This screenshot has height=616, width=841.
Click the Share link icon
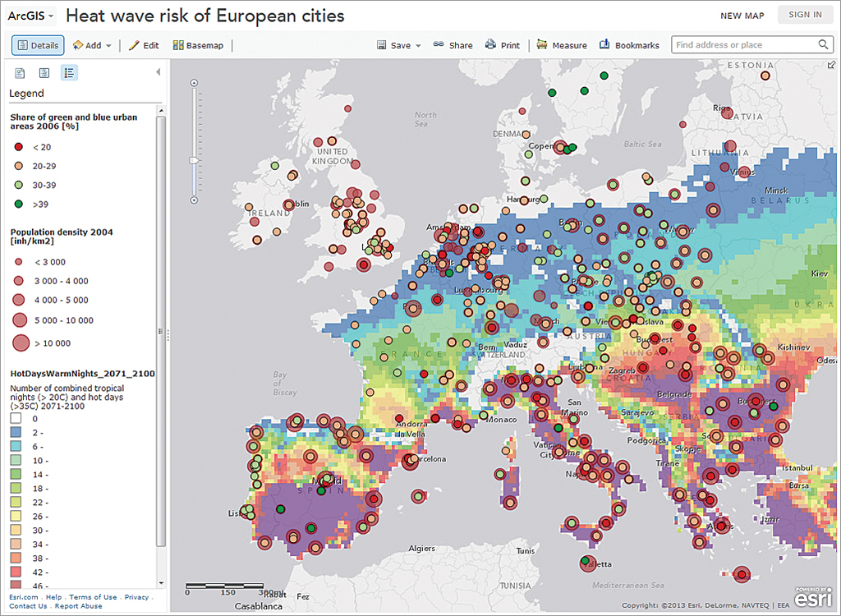(439, 44)
